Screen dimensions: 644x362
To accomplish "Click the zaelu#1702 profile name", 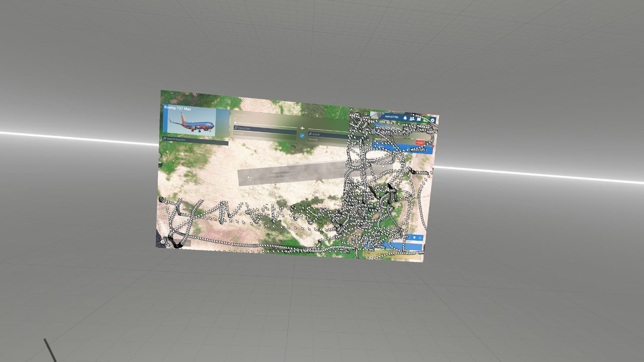I will coord(391,117).
